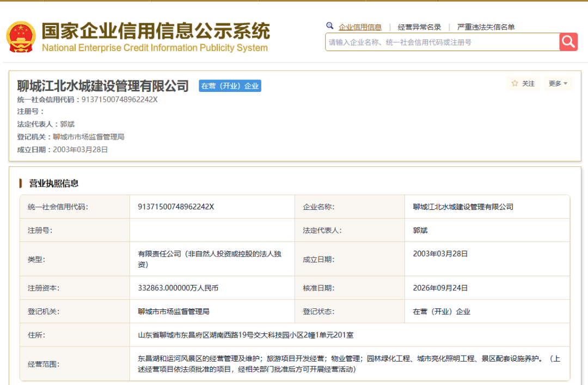Click the table 登记机关 value 聊城市市场监督管理局

pos(174,311)
